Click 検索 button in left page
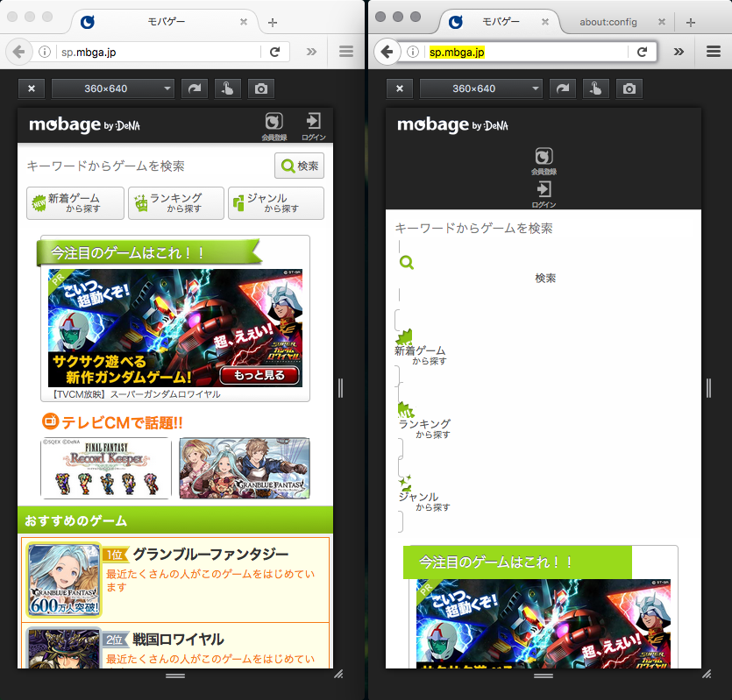 [x=299, y=166]
